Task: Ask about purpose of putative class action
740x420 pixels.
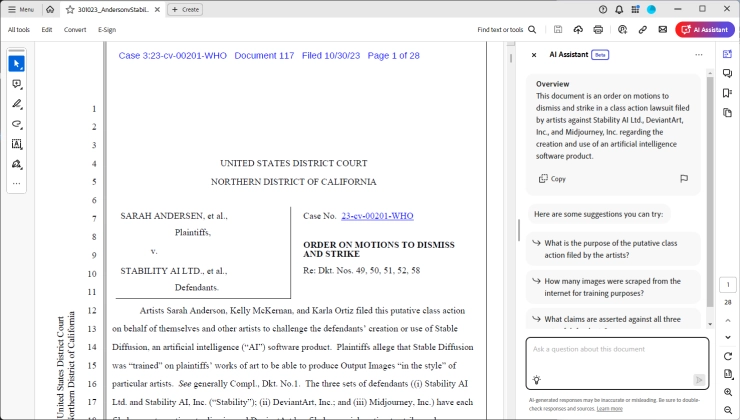Action: (x=613, y=249)
